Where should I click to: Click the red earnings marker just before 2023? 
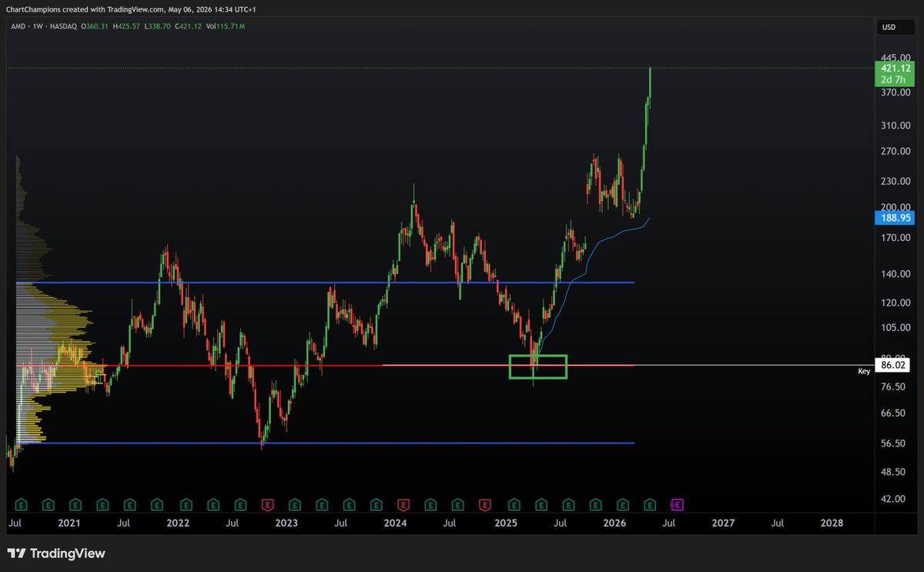[267, 505]
